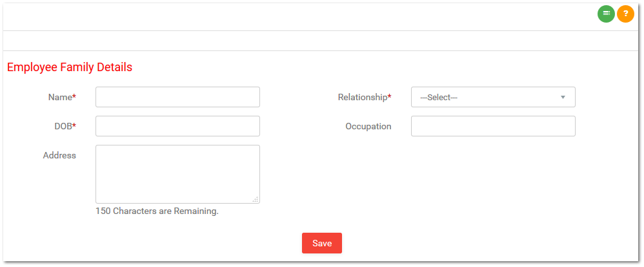
Task: Click the Occupation field label
Action: pos(368,126)
